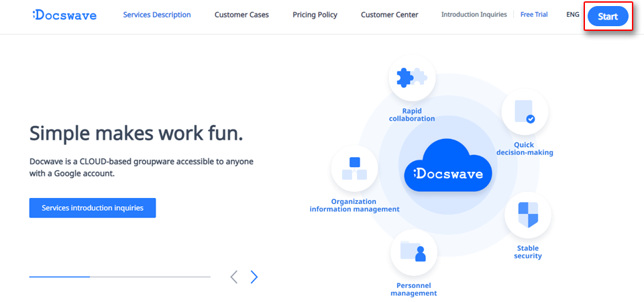644x302 pixels.
Task: Advance to the next slide with right arrow
Action: click(x=254, y=277)
